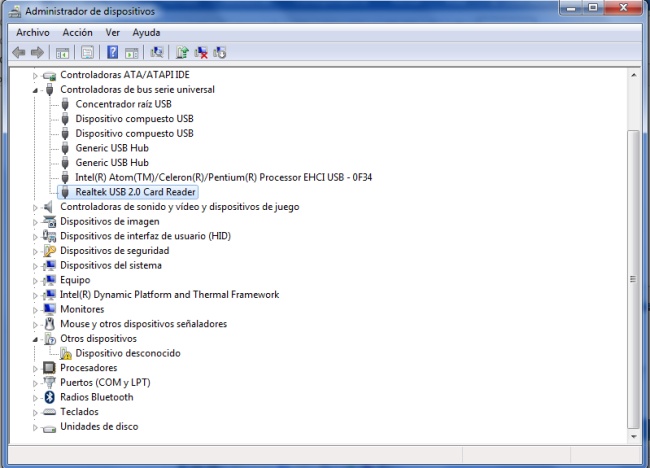Select the Radios Bluetooth category label
Viewport: 650px width, 468px height.
coord(97,397)
